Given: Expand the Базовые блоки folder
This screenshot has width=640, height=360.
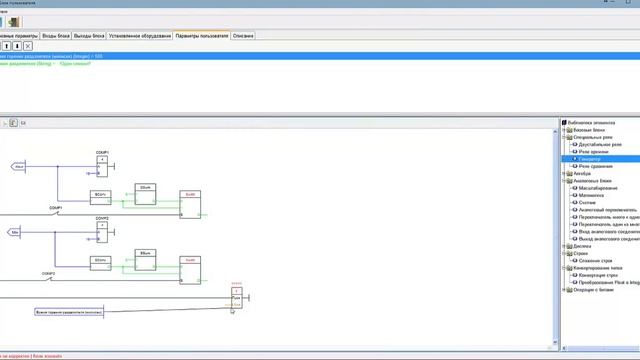Looking at the screenshot, I should [x=564, y=130].
